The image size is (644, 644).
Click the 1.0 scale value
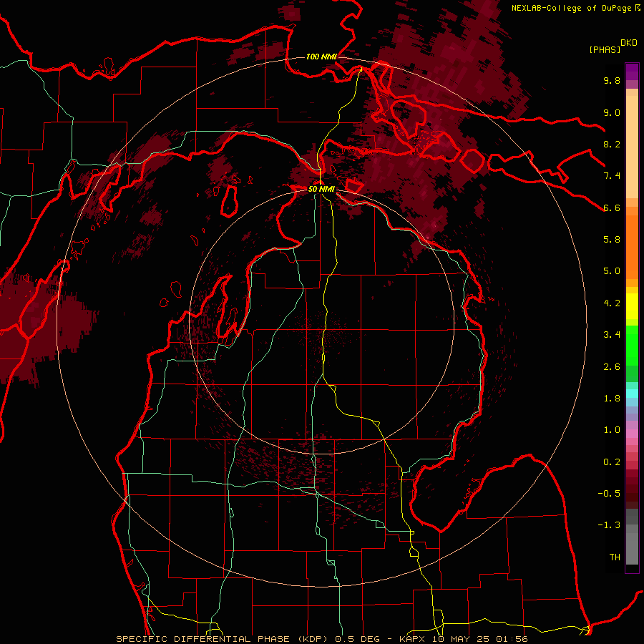coord(612,430)
